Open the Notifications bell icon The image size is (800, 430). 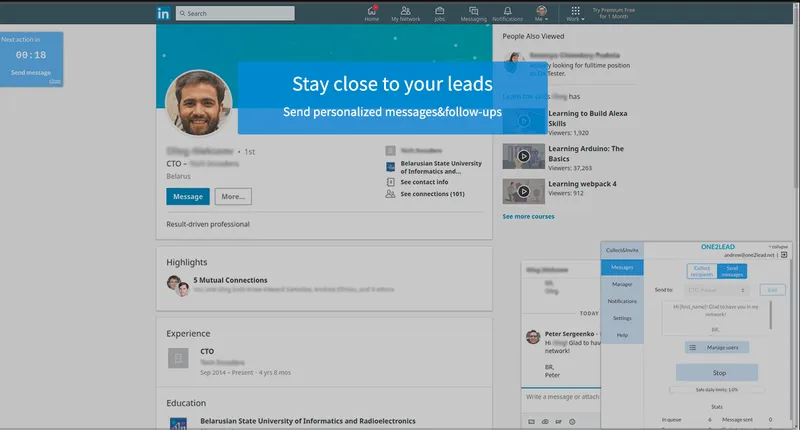point(507,13)
